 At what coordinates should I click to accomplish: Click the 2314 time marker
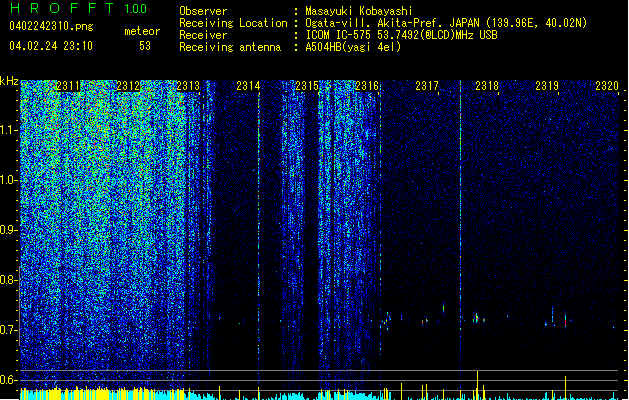[248, 86]
